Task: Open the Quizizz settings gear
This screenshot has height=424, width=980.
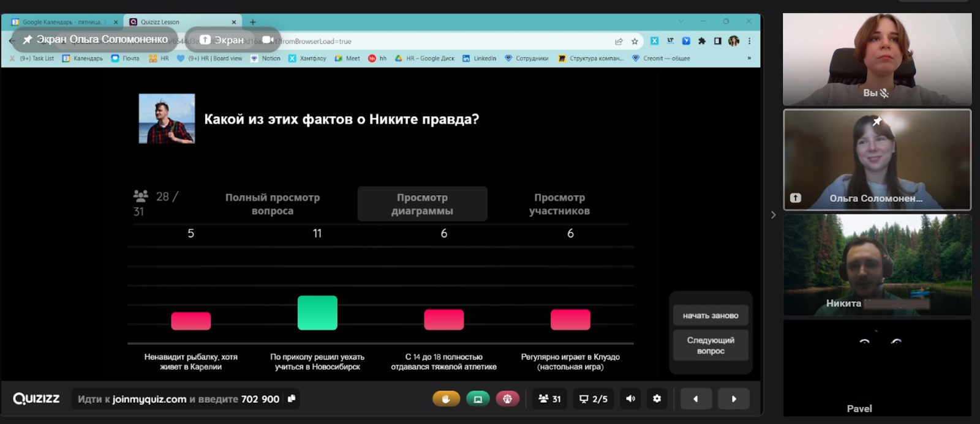Action: 657,399
